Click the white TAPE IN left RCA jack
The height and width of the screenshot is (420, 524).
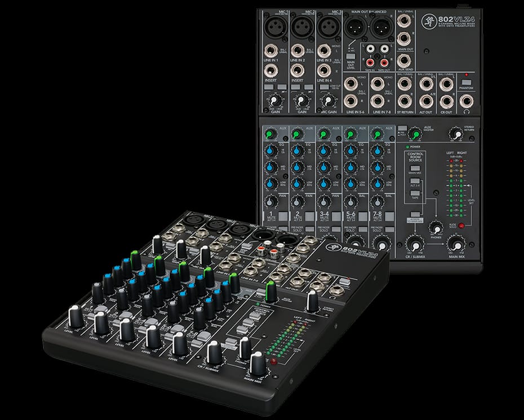coord(370,49)
